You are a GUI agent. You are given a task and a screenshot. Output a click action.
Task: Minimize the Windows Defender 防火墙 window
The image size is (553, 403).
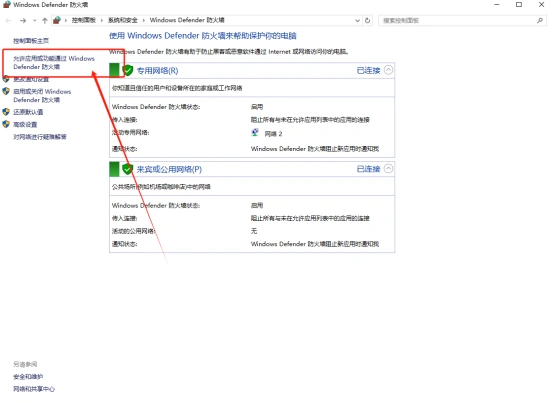[497, 5]
